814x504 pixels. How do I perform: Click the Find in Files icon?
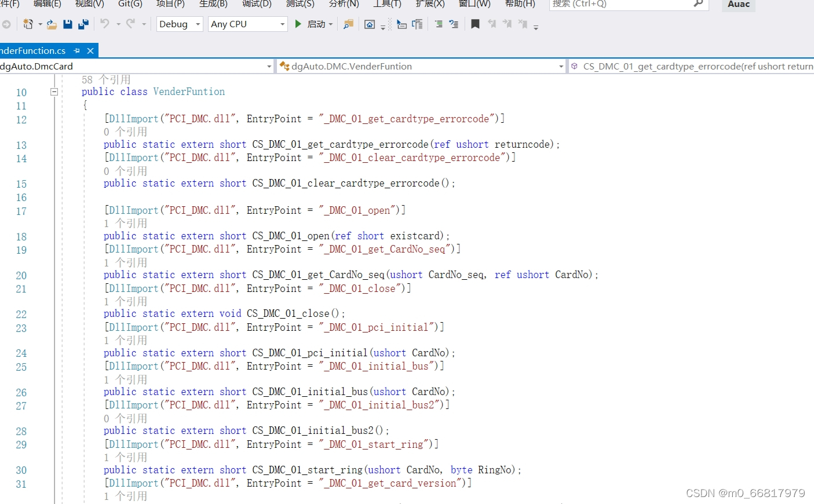(348, 24)
